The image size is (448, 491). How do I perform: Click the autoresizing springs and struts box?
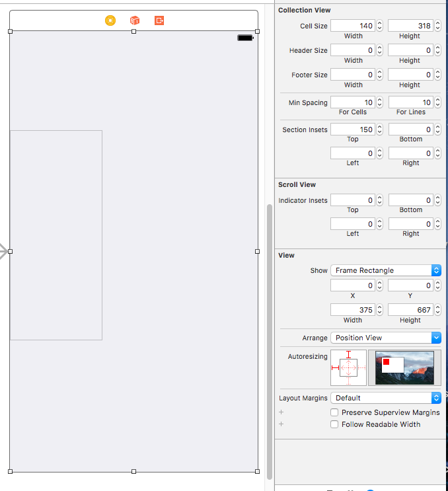[x=348, y=367]
